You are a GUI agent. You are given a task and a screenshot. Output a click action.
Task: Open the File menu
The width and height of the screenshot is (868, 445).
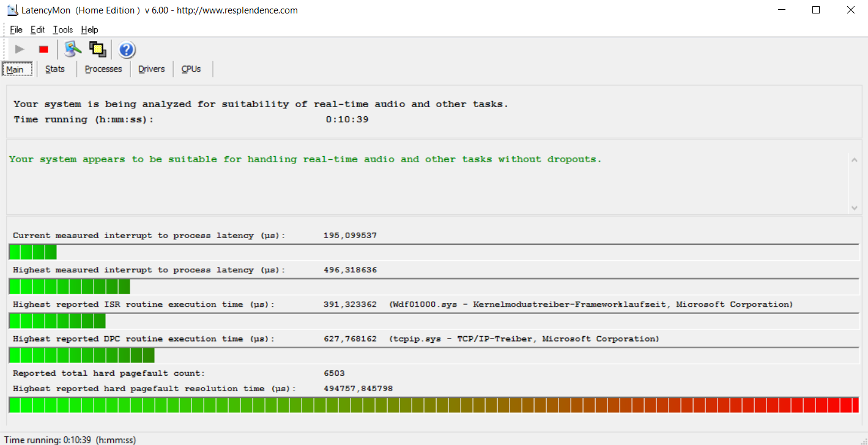(x=16, y=29)
